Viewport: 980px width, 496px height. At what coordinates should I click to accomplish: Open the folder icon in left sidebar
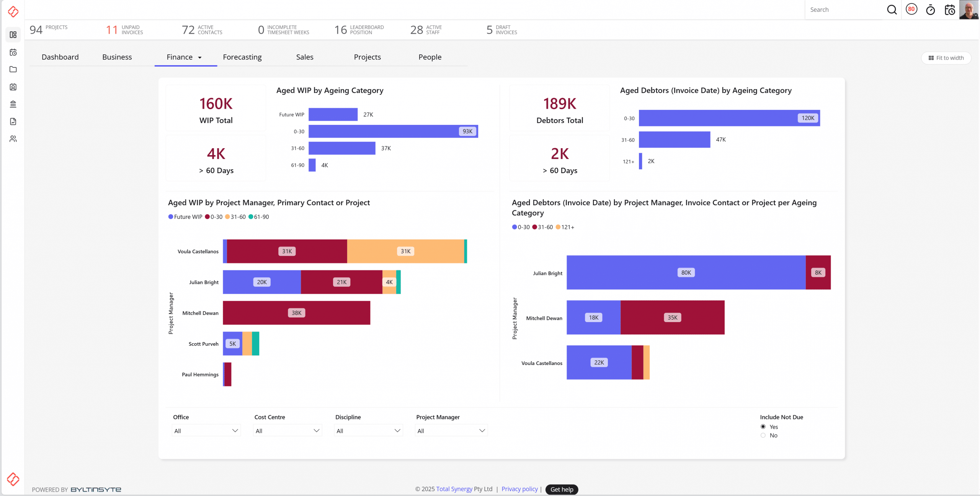pos(13,69)
